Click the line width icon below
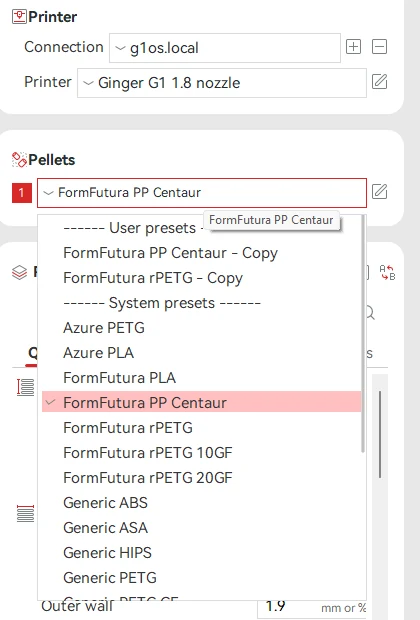The image size is (420, 620). point(25,514)
